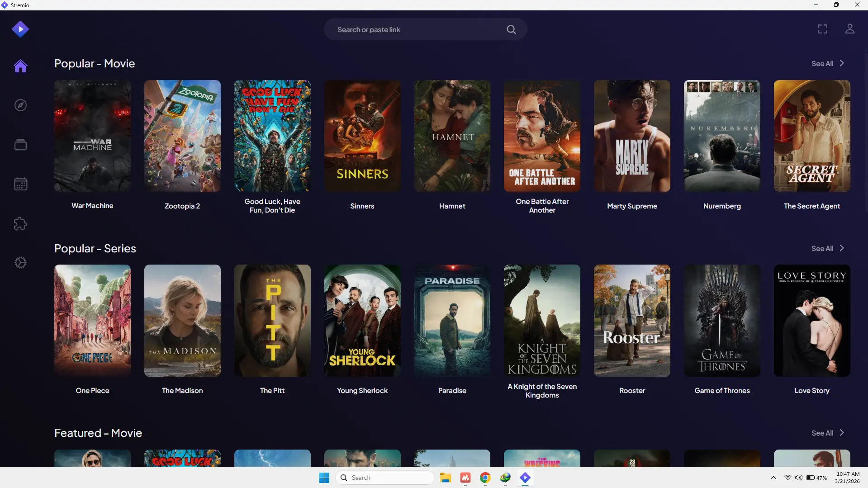Open the Marty Supreme poster
The height and width of the screenshot is (488, 868).
[632, 136]
